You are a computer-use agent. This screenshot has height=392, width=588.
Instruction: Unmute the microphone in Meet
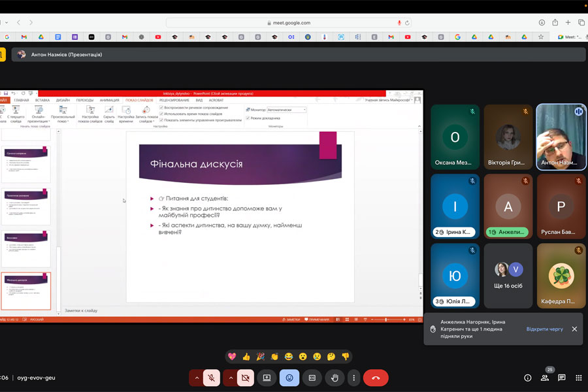[211, 378]
